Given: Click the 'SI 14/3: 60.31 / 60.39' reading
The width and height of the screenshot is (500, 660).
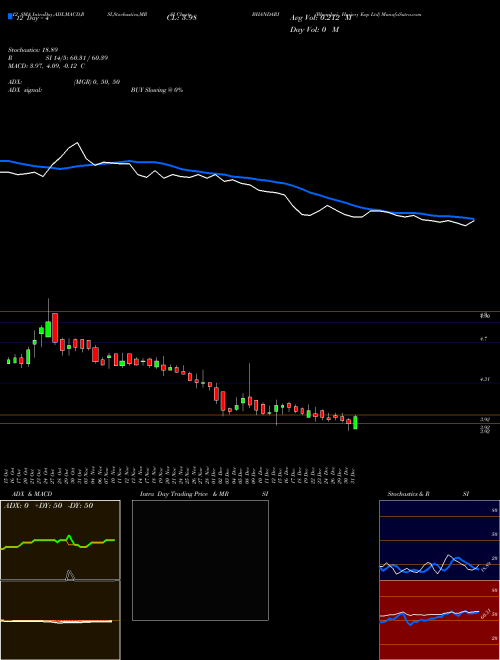Looking at the screenshot, I should pos(77,58).
